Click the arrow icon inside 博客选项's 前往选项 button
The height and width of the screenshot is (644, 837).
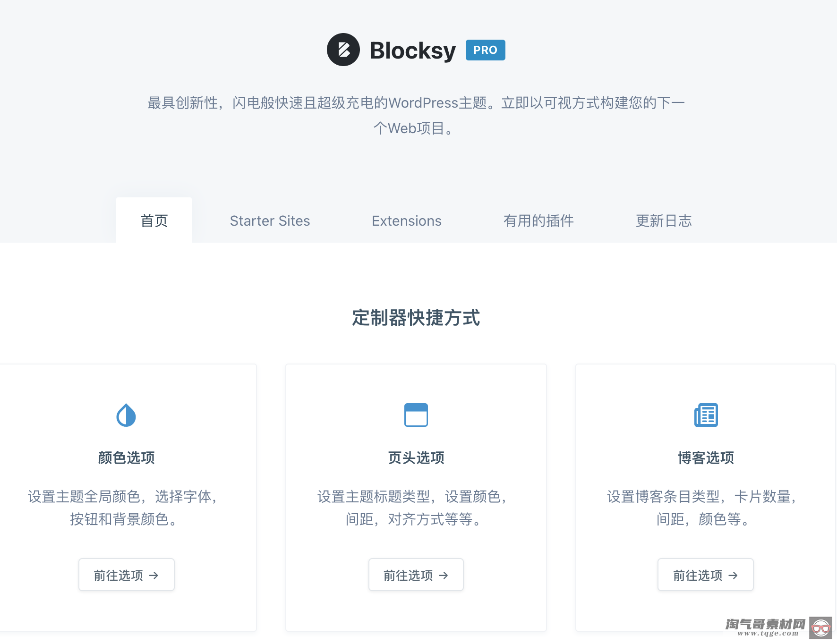734,575
